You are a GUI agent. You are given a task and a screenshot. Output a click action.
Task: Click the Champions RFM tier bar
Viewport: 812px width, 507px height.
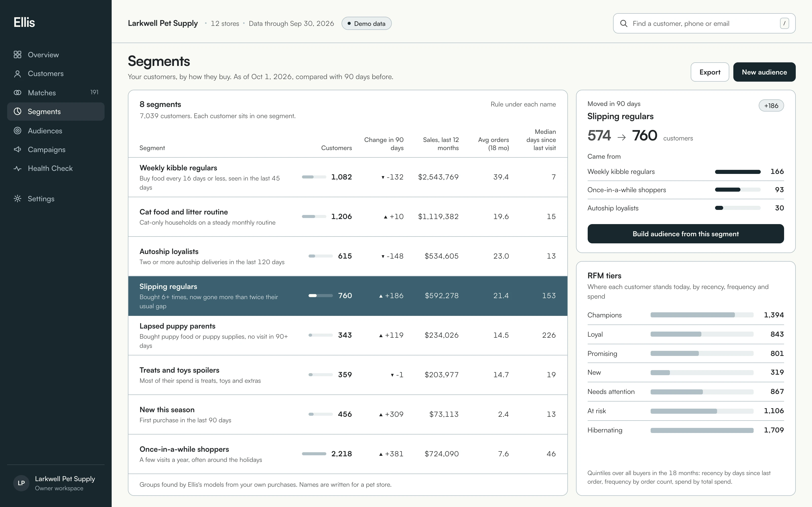point(702,315)
